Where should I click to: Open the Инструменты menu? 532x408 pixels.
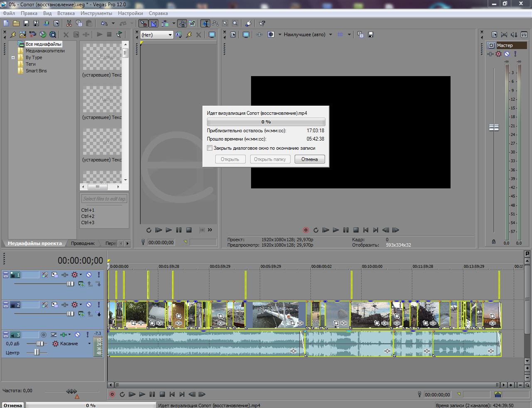(x=96, y=13)
